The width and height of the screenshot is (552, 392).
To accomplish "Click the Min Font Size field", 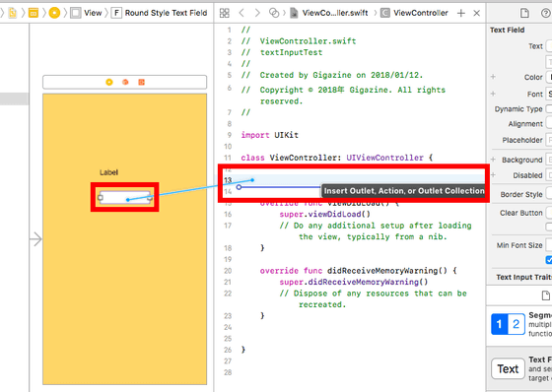I will 549,245.
